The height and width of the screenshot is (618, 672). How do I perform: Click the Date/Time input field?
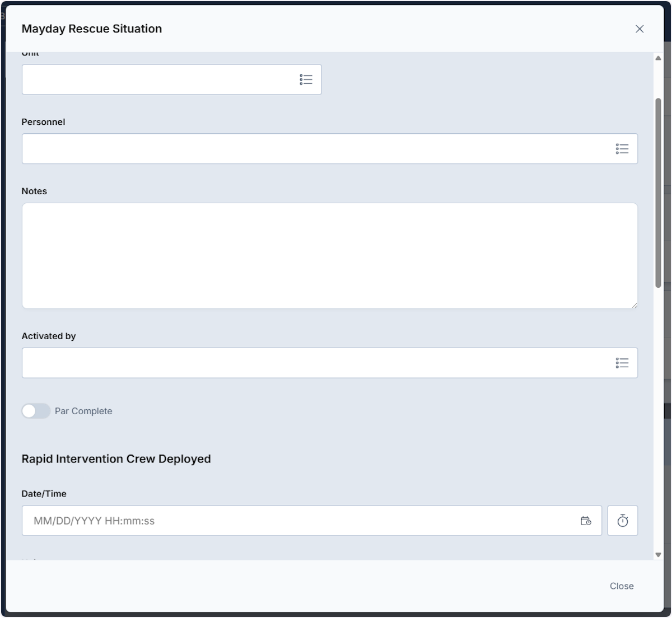[311, 521]
